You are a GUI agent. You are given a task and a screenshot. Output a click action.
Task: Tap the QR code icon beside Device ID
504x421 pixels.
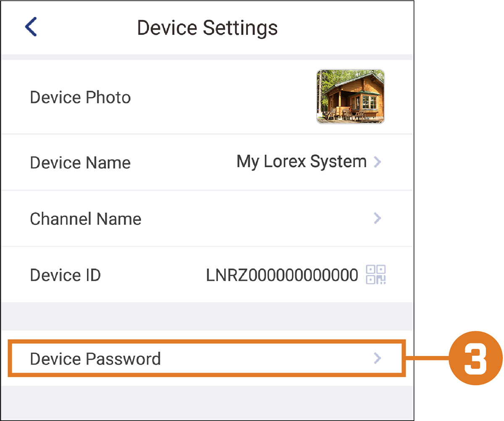click(x=376, y=275)
